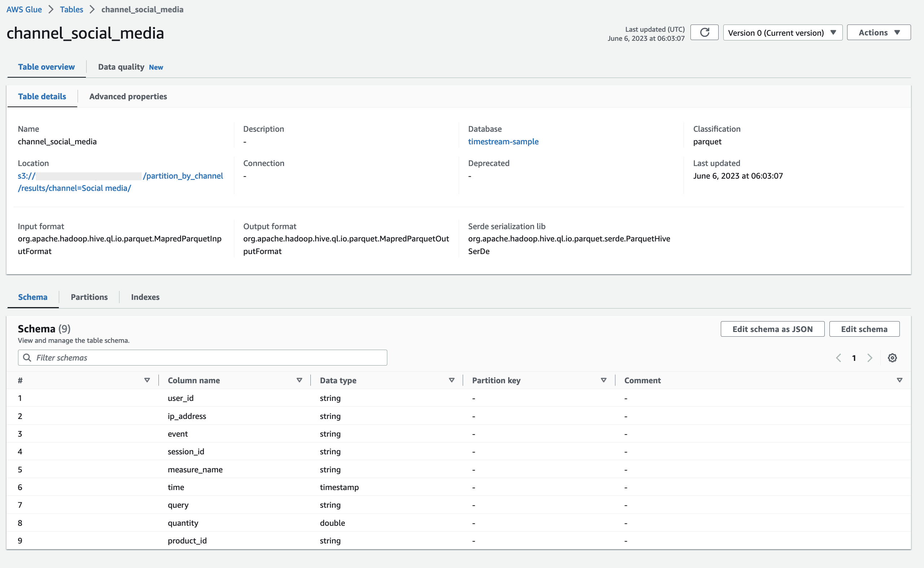Sort by Comment column arrow

coord(899,380)
